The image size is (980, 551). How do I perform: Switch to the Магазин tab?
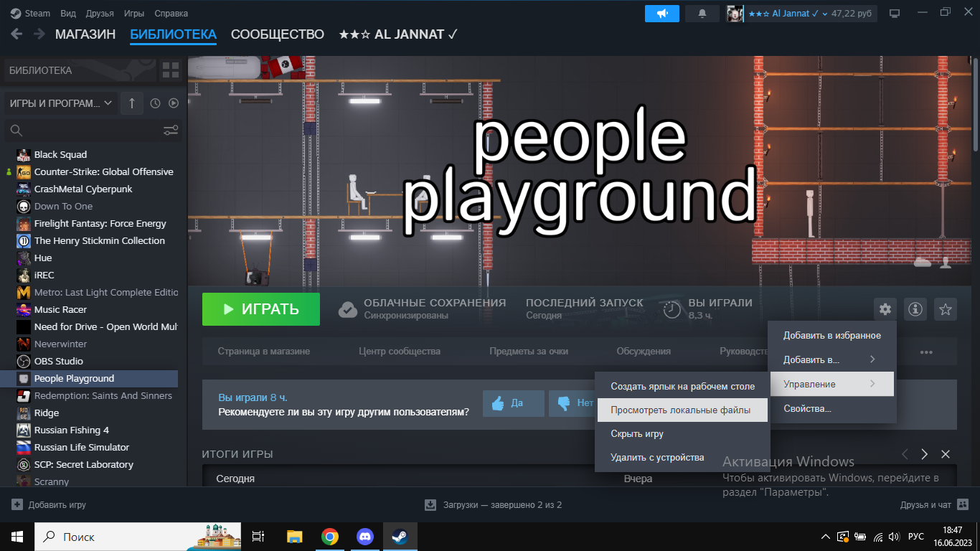tap(85, 34)
